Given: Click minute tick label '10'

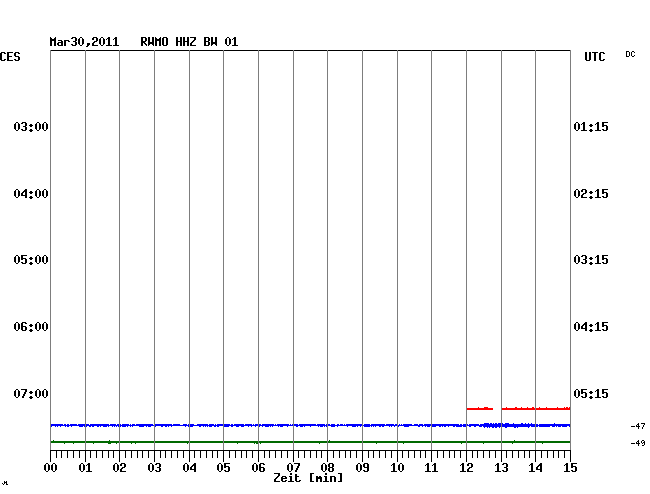Looking at the screenshot, I should [397, 468].
